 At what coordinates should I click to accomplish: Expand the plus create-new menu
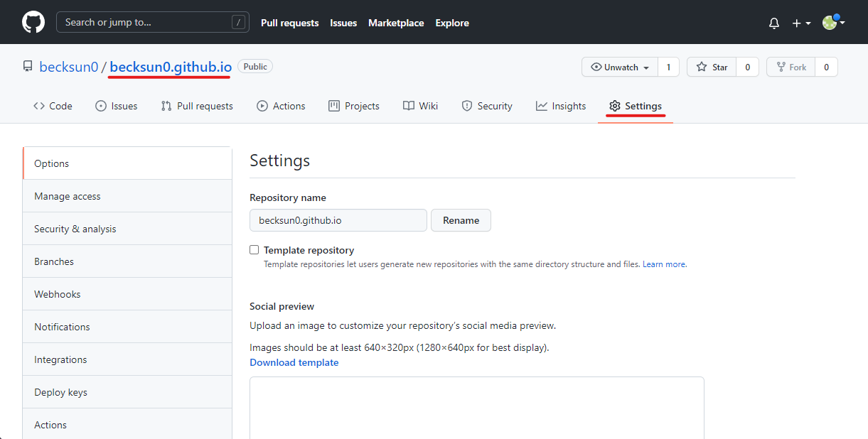tap(801, 23)
